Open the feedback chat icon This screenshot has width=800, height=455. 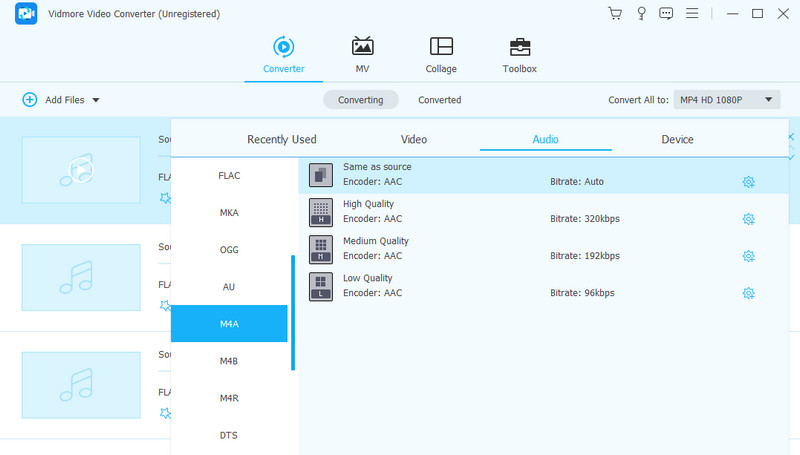pos(666,14)
